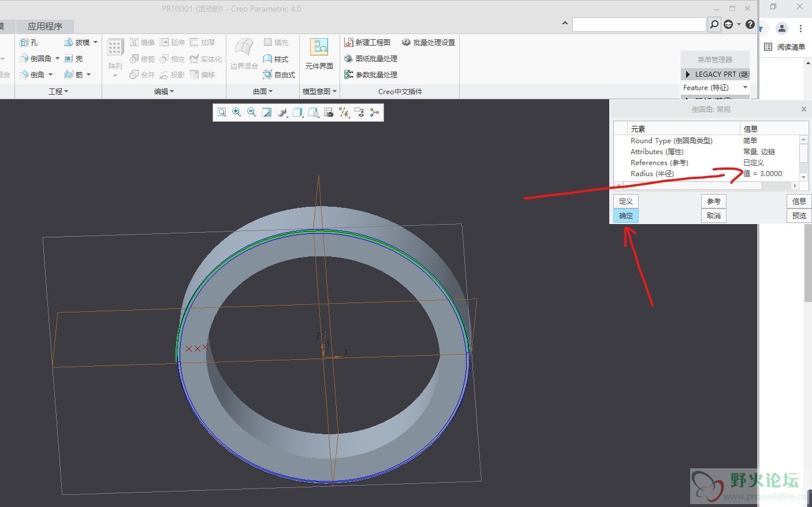812x507 pixels.
Task: Click the 信息 (Info) button
Action: [x=799, y=201]
